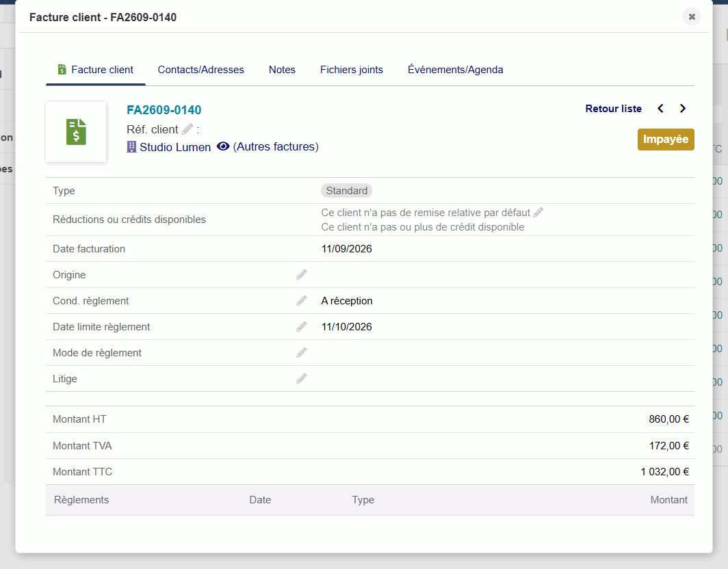Viewport: 728px width, 569px height.
Task: Click the Standard type badge
Action: pos(346,191)
